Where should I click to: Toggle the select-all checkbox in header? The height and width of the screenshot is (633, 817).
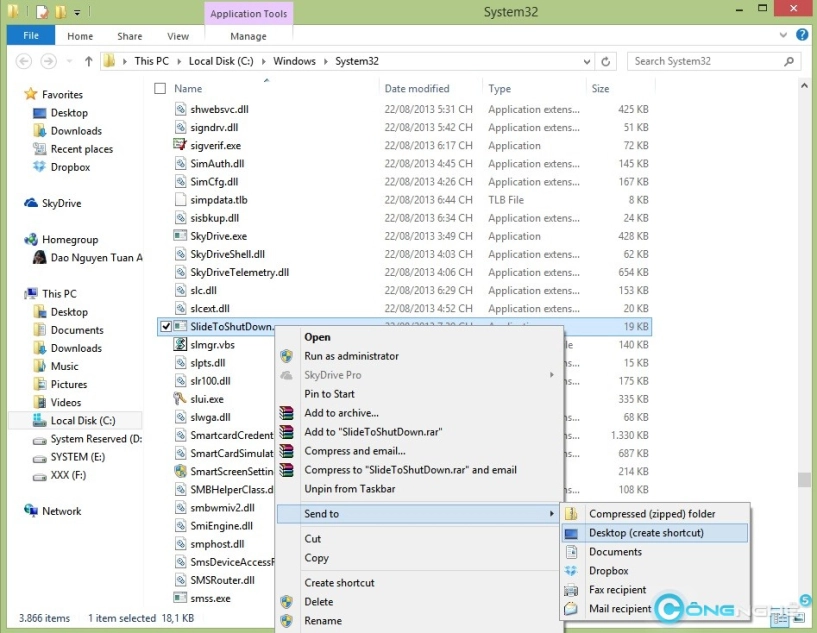tap(160, 88)
